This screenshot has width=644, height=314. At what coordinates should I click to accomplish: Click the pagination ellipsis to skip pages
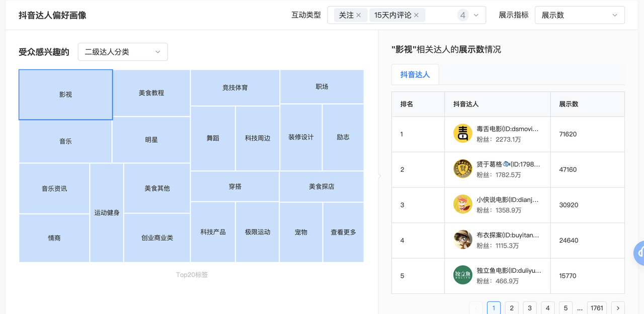pyautogui.click(x=580, y=308)
